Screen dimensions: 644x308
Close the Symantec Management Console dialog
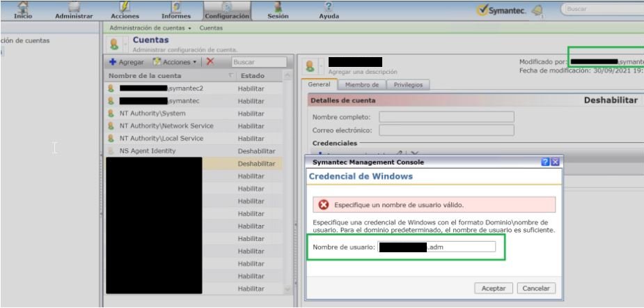[x=556, y=162]
